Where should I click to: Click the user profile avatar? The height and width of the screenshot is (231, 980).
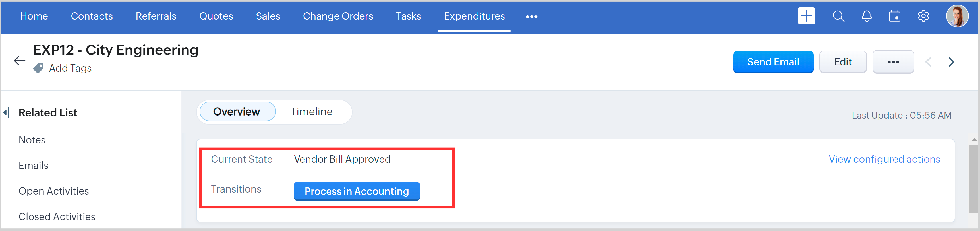coord(957,16)
